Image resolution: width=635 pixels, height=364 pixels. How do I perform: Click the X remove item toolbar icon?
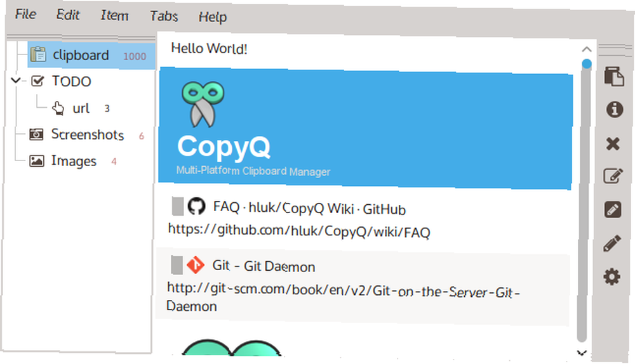pos(613,143)
